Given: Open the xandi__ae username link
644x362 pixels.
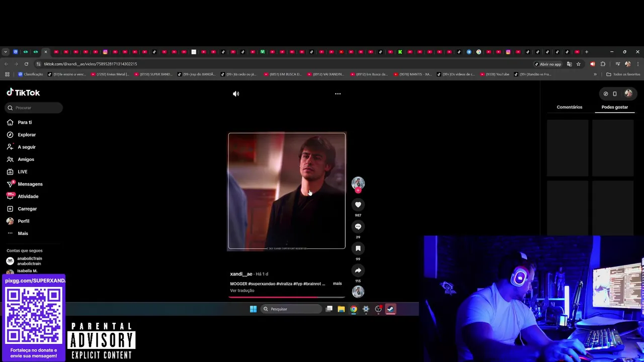Looking at the screenshot, I should pos(241,274).
